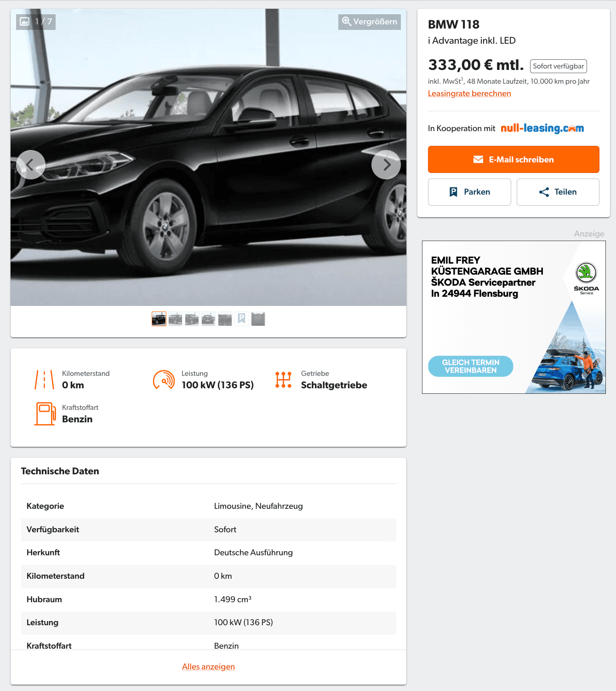Viewport: 616px width, 691px height.
Task: Write an email to the dealer
Action: tap(513, 160)
